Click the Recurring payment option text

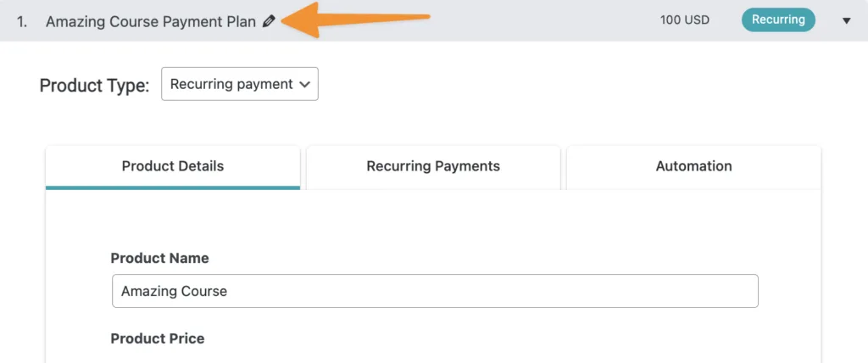[x=231, y=84]
